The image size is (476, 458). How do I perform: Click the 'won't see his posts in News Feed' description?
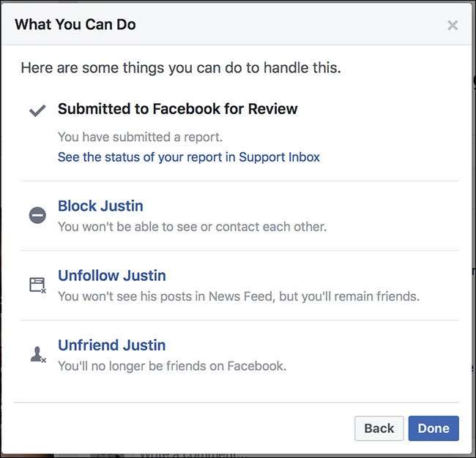coord(238,296)
